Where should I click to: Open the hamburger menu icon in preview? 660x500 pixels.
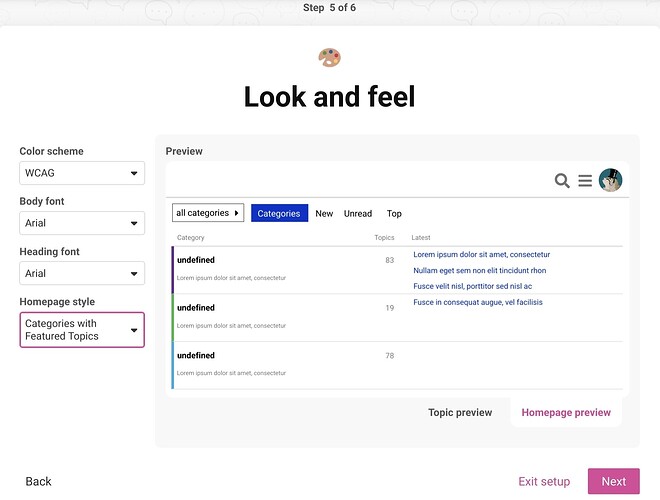point(585,181)
